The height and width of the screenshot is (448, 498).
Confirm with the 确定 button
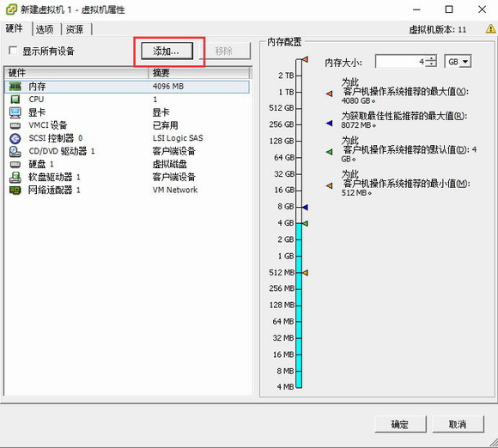pyautogui.click(x=400, y=424)
